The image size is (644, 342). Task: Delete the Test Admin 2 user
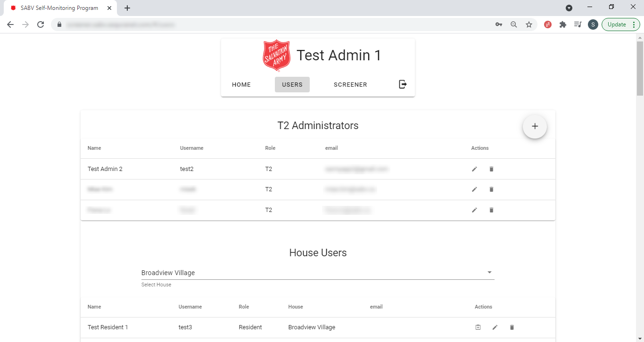(x=491, y=169)
